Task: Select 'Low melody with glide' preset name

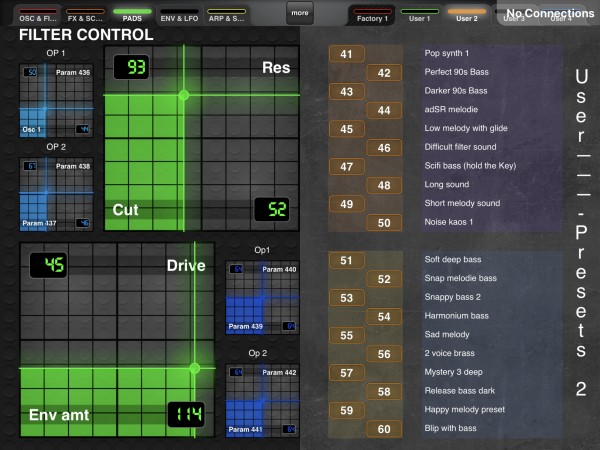Action: pos(466,128)
